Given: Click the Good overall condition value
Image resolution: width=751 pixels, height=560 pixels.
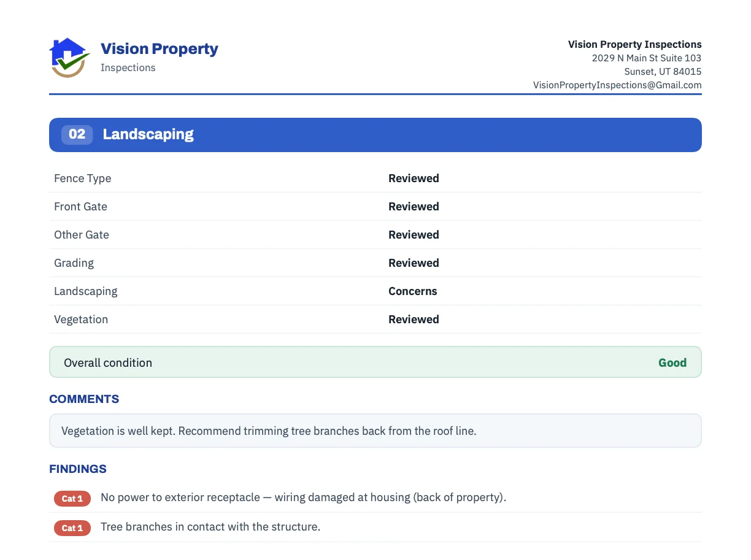Looking at the screenshot, I should click(672, 362).
